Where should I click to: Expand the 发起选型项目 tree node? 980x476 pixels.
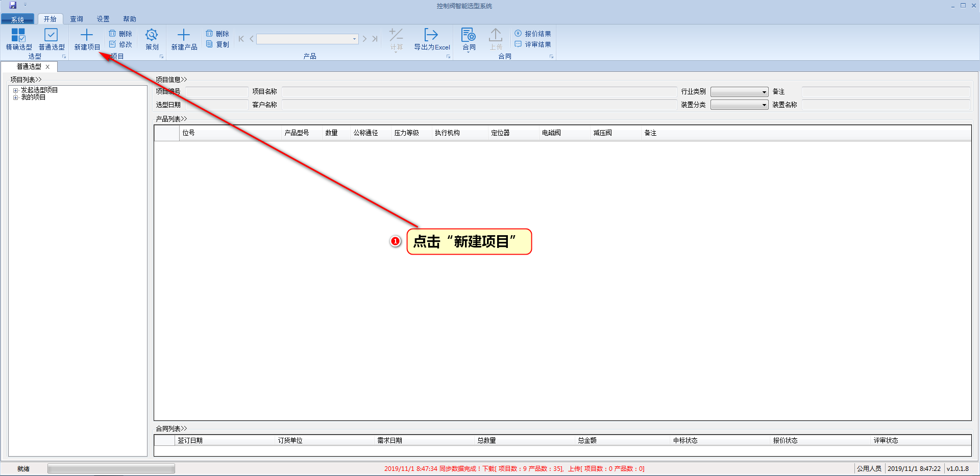point(15,90)
